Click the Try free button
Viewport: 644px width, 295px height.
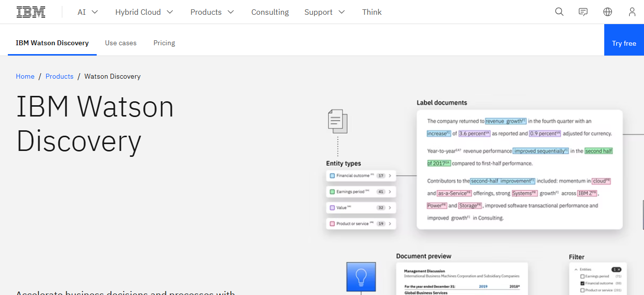(x=624, y=43)
